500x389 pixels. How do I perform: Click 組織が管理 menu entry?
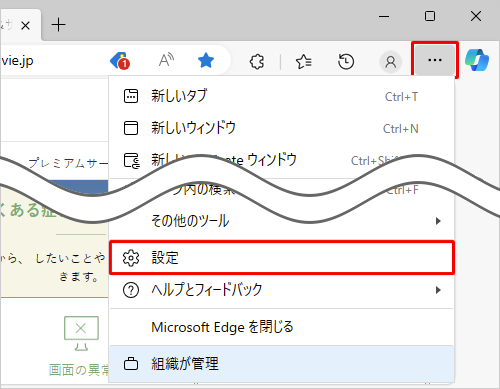tap(282, 364)
